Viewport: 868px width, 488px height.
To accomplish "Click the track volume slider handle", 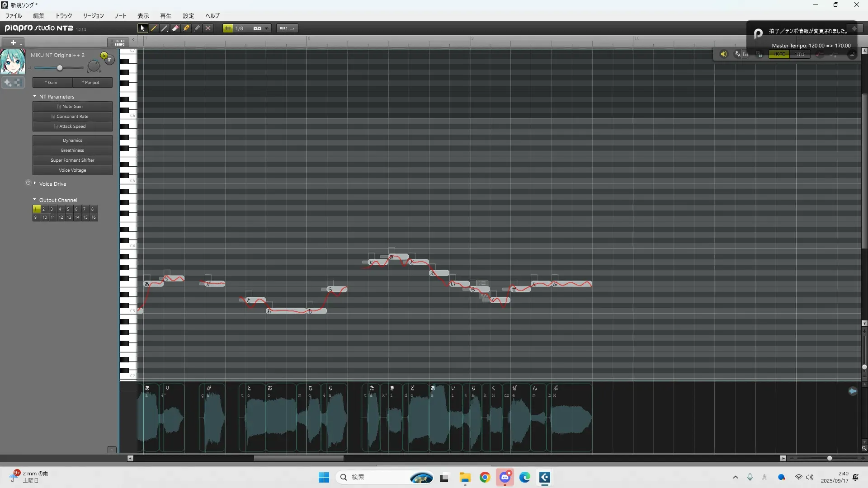I will tap(60, 68).
